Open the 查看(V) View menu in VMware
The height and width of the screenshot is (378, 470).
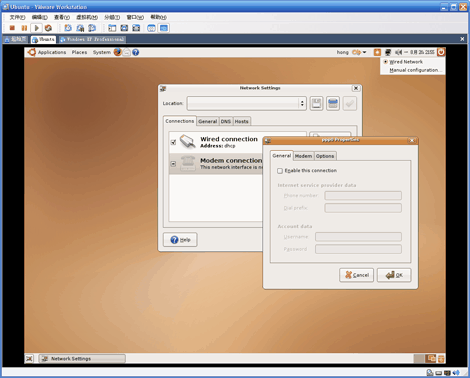62,17
